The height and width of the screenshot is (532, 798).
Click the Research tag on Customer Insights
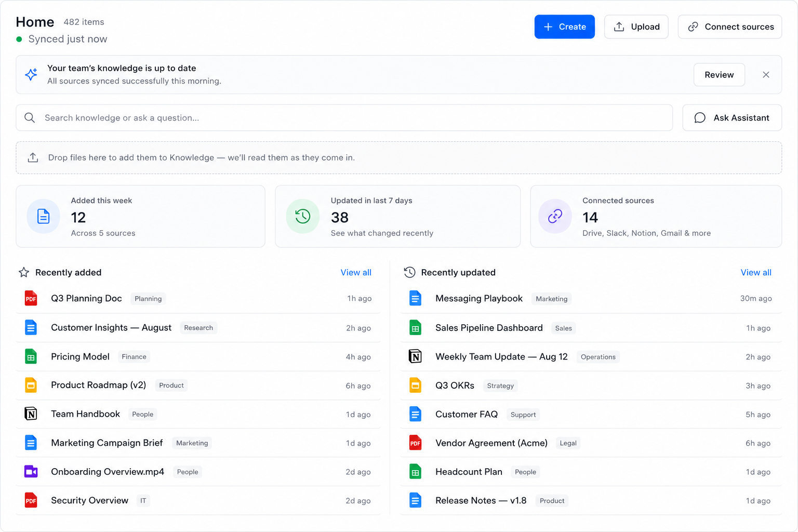coord(198,328)
